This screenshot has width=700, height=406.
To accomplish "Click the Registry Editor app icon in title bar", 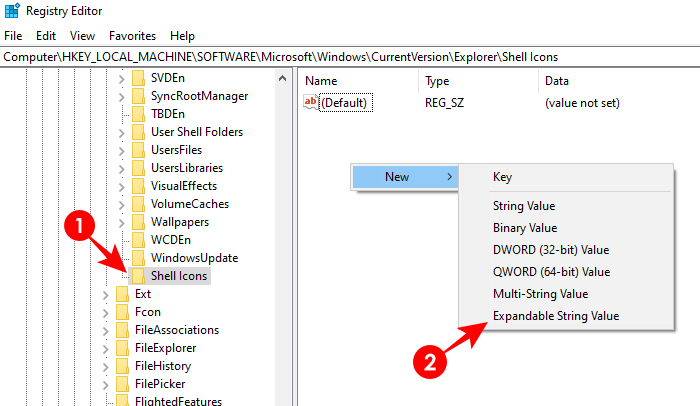I will click(x=11, y=12).
